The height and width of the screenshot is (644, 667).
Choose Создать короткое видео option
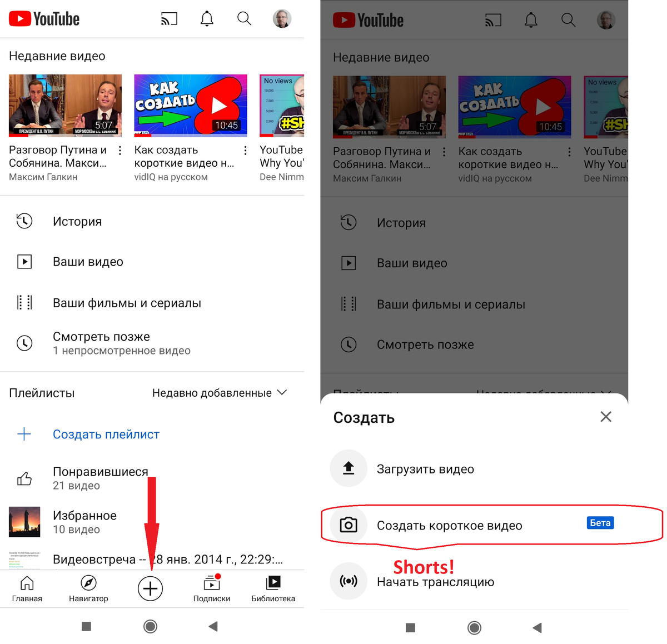[474, 525]
